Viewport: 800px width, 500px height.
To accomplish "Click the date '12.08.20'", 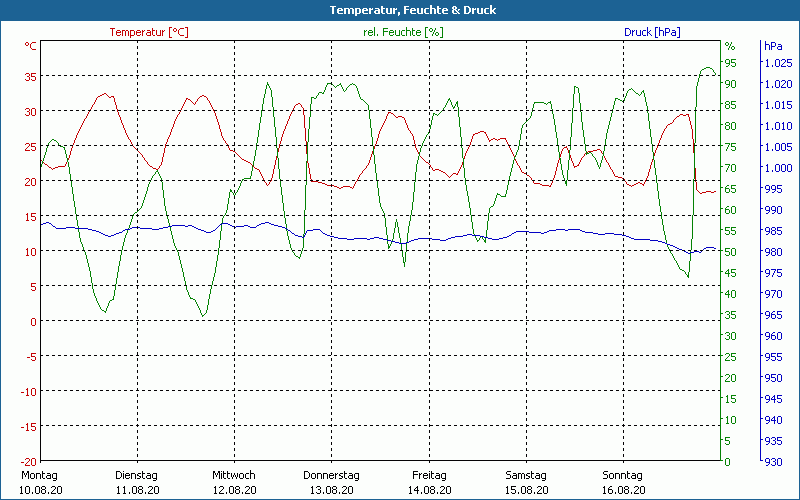I will click(x=235, y=490).
